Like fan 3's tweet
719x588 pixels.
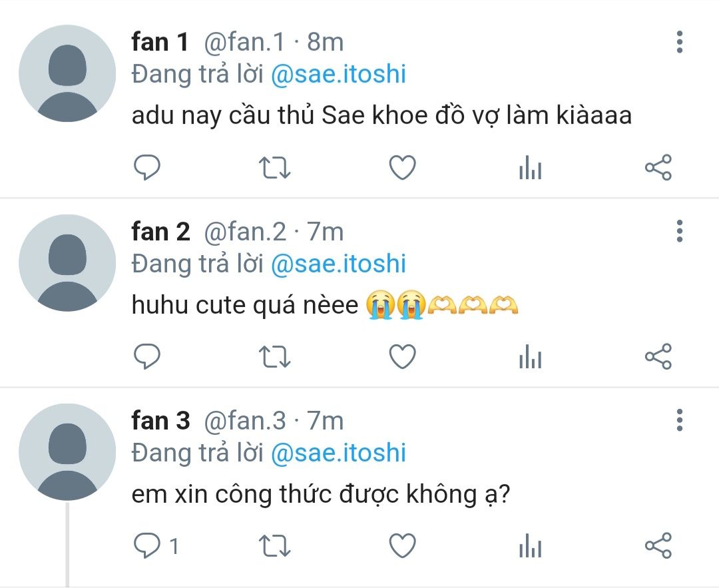tap(403, 546)
